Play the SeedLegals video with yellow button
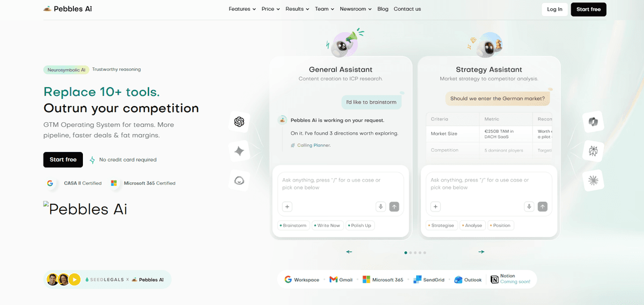Image resolution: width=644 pixels, height=305 pixels. [x=75, y=279]
